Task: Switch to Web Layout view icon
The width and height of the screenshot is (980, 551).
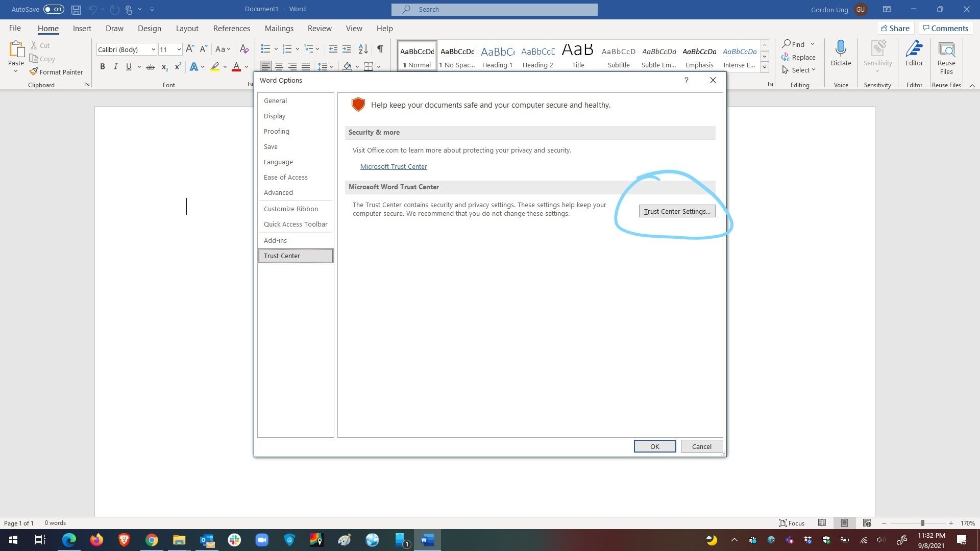Action: [x=867, y=523]
